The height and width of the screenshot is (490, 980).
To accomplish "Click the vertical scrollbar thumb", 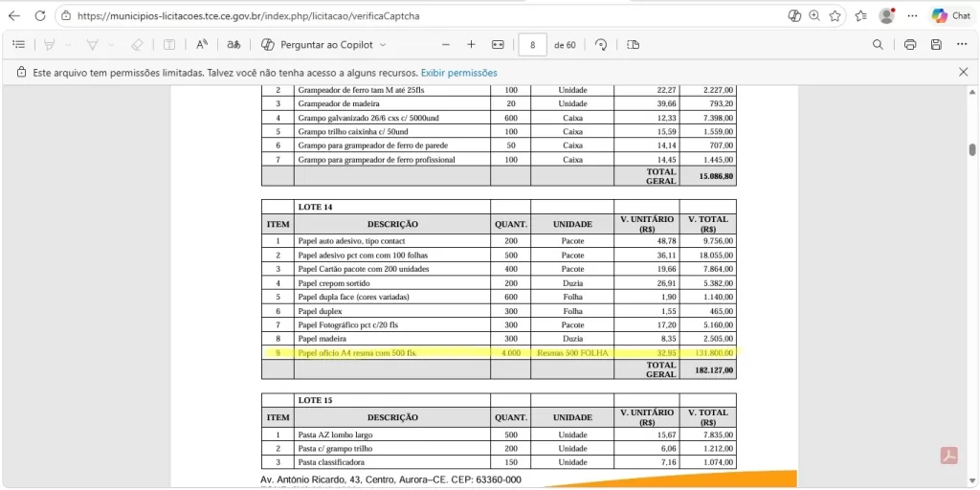I will (972, 150).
